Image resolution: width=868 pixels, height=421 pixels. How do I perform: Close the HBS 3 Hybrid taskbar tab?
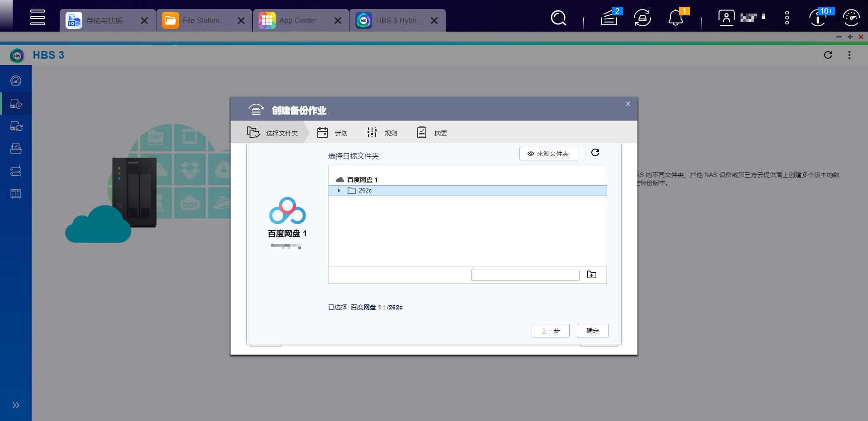point(434,21)
